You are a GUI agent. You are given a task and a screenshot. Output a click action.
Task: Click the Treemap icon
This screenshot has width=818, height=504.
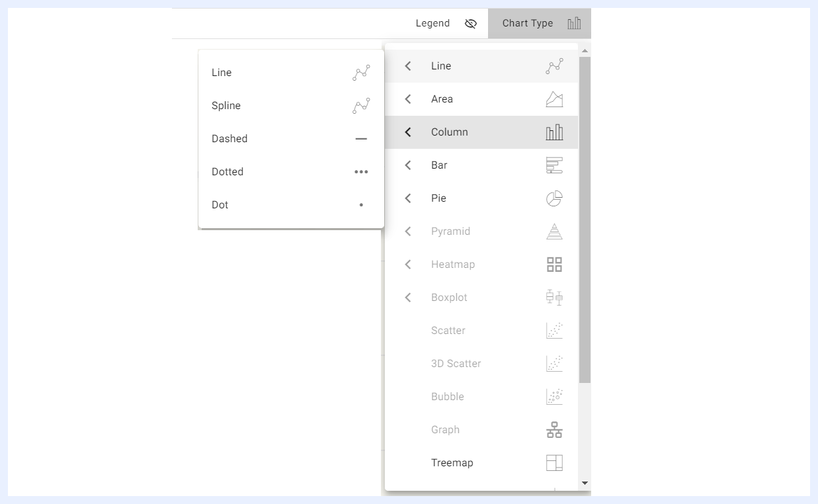pyautogui.click(x=554, y=463)
